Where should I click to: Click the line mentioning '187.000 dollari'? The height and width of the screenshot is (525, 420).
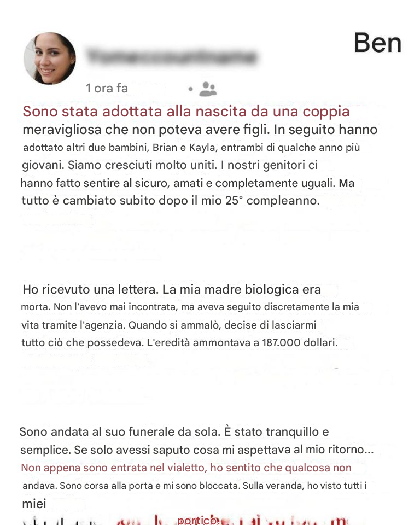[x=179, y=342]
